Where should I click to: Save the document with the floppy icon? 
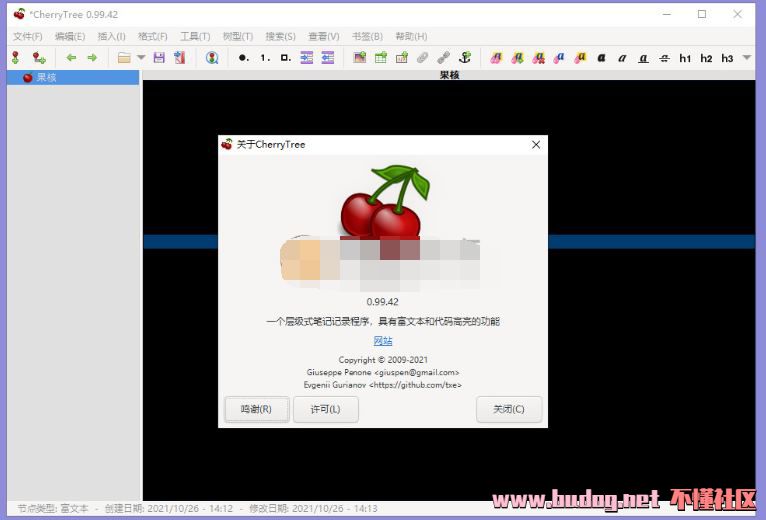[159, 58]
